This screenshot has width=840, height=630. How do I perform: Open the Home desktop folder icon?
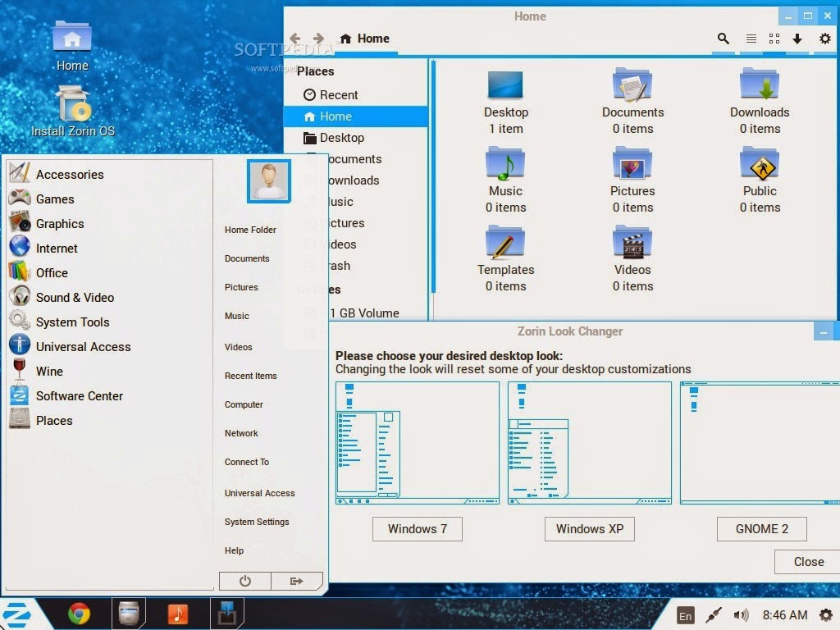point(72,46)
